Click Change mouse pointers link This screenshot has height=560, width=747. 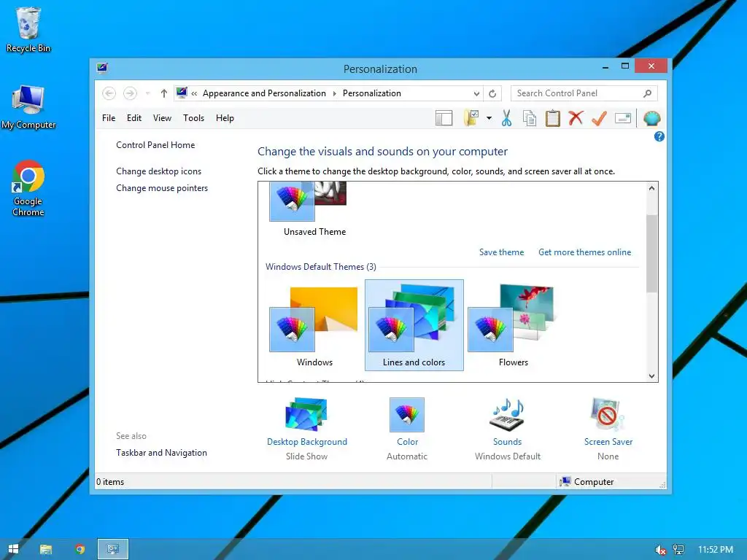162,188
